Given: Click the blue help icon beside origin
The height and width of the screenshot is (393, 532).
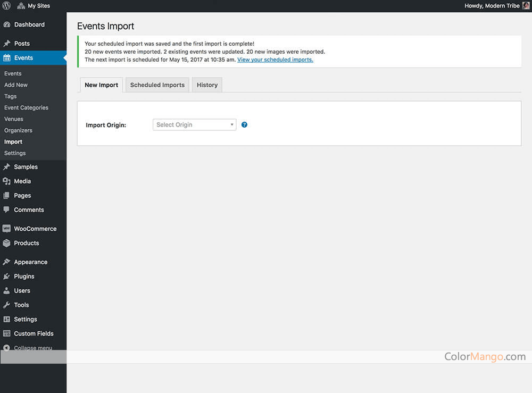Looking at the screenshot, I should click(244, 125).
